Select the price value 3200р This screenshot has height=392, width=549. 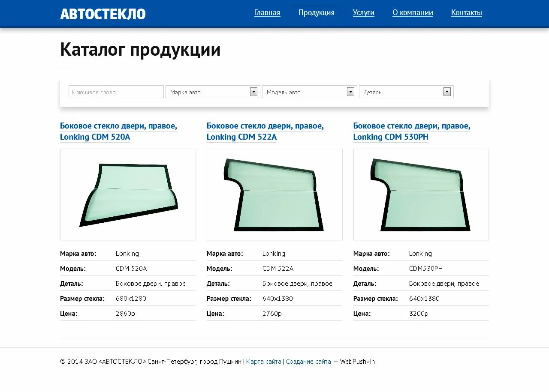(x=419, y=314)
